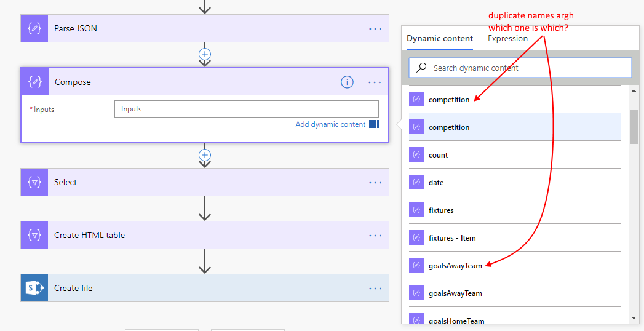Open the Compose info icon
This screenshot has height=331, width=644.
click(347, 82)
